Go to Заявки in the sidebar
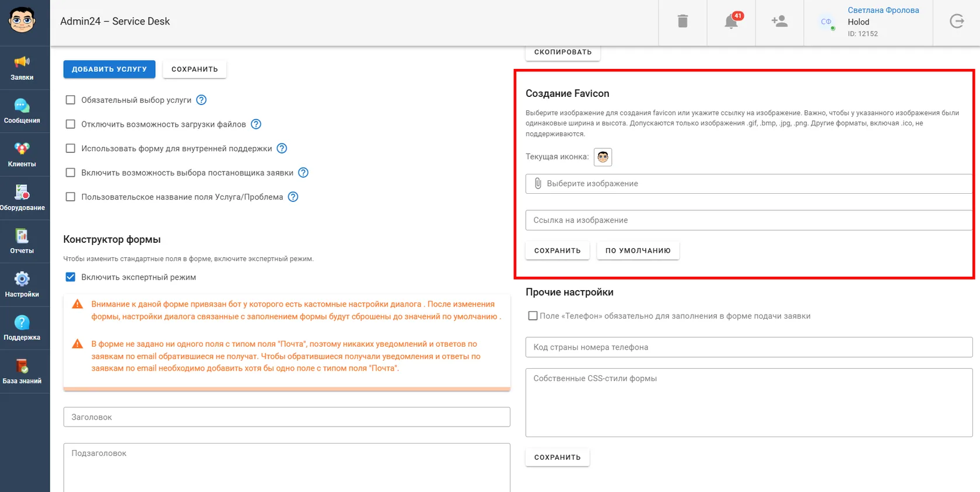 (x=22, y=68)
